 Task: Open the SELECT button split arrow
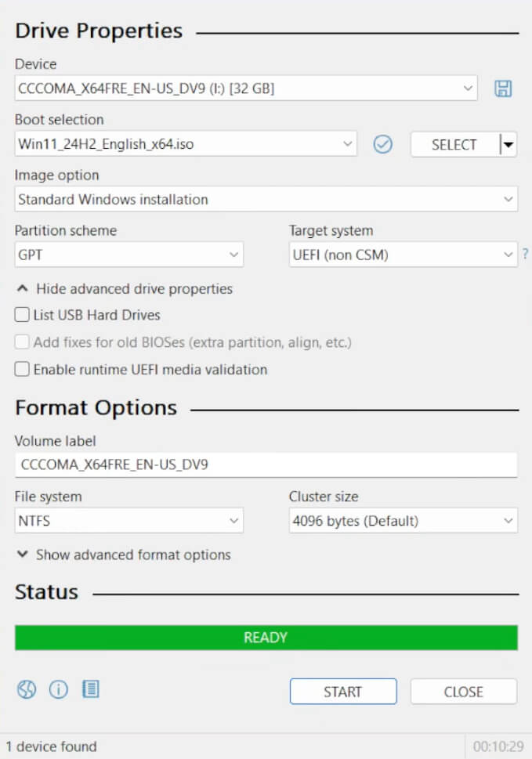click(x=508, y=144)
